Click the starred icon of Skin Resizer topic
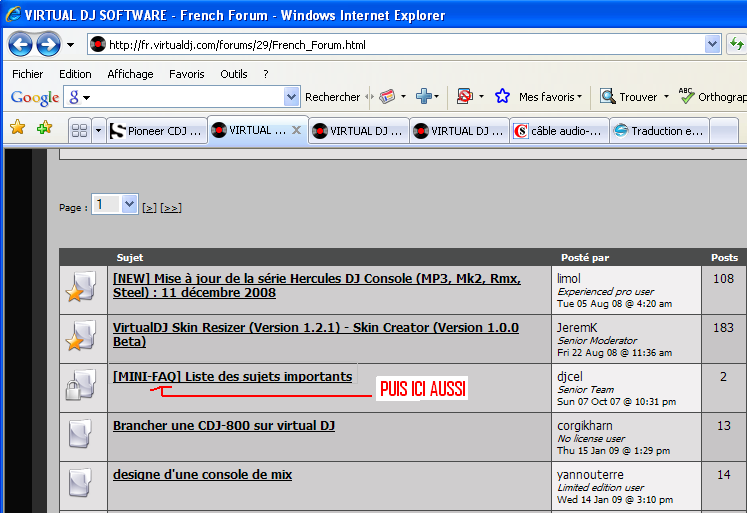This screenshot has width=747, height=513. tap(81, 336)
